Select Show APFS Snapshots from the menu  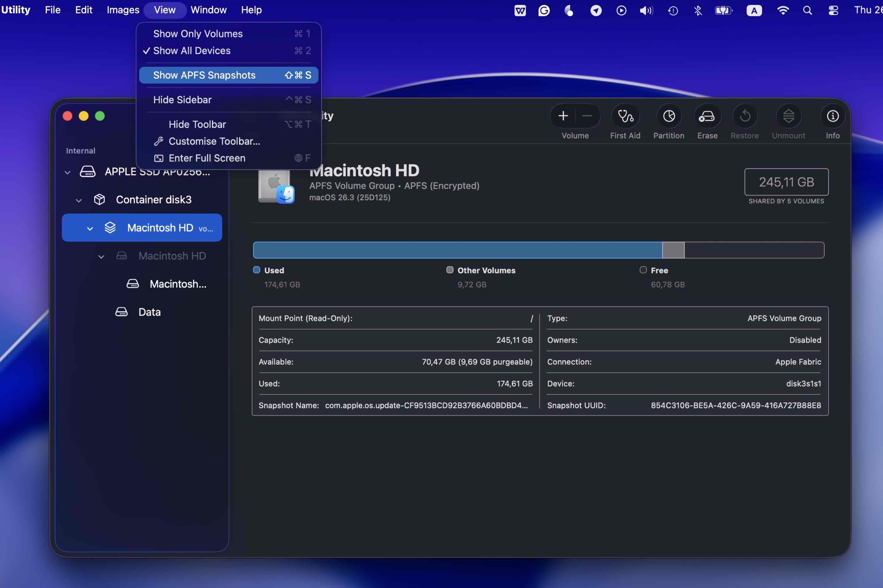204,75
